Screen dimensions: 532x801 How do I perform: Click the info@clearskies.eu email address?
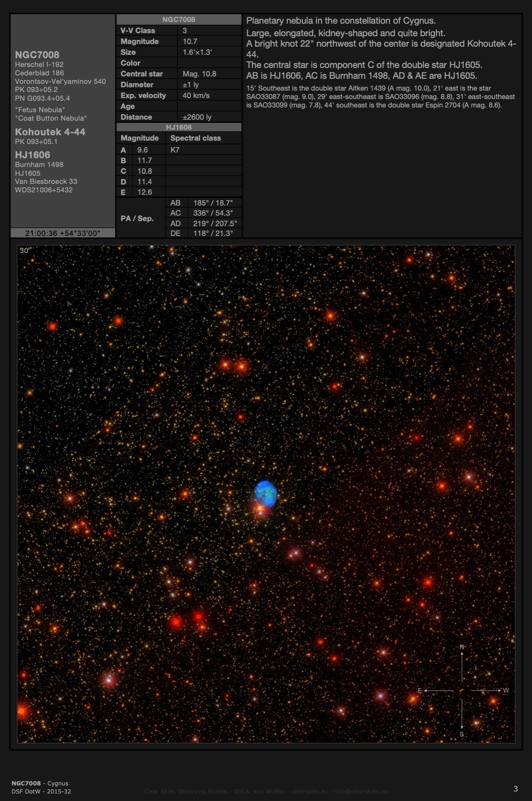(x=361, y=791)
